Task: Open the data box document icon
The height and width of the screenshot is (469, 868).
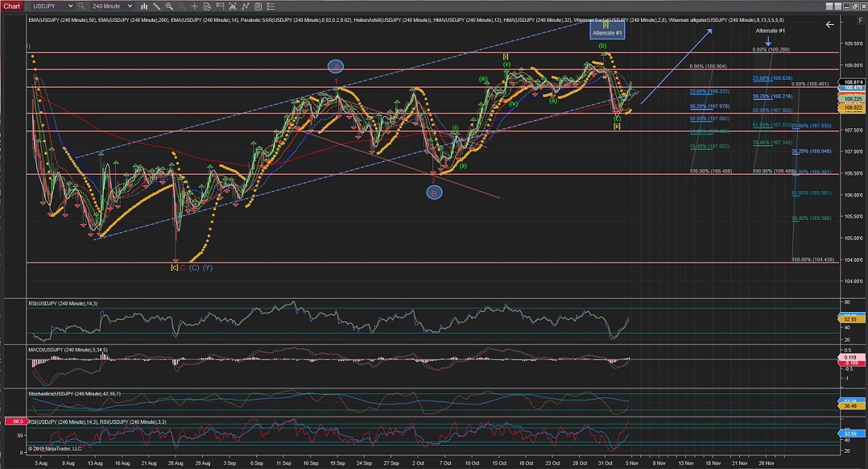Action: pyautogui.click(x=207, y=6)
